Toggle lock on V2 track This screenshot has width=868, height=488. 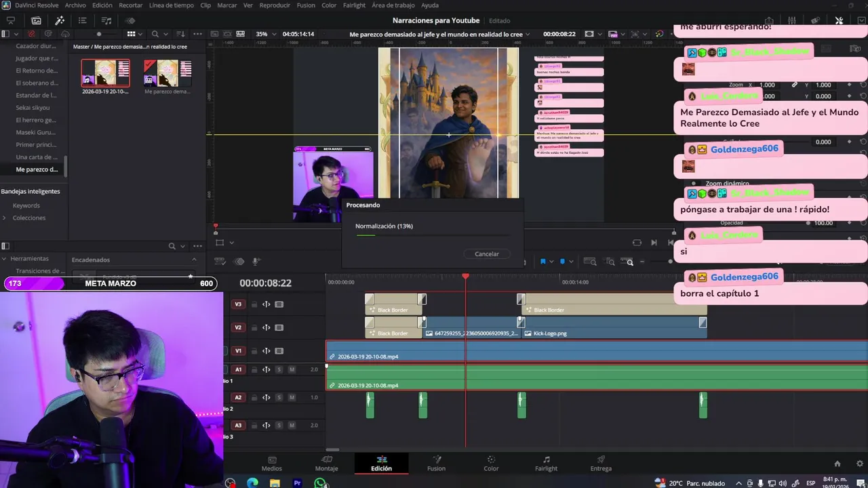coord(254,327)
